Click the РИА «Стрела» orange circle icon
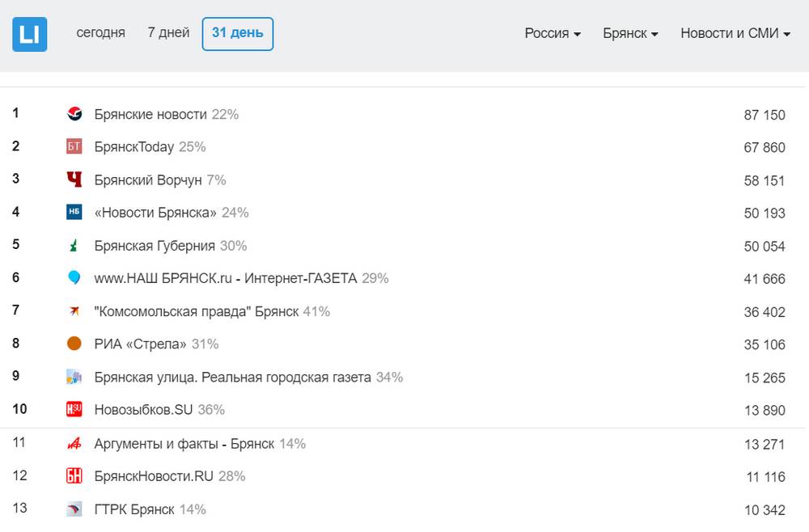Screen dimensions: 809x532 pyautogui.click(x=74, y=344)
